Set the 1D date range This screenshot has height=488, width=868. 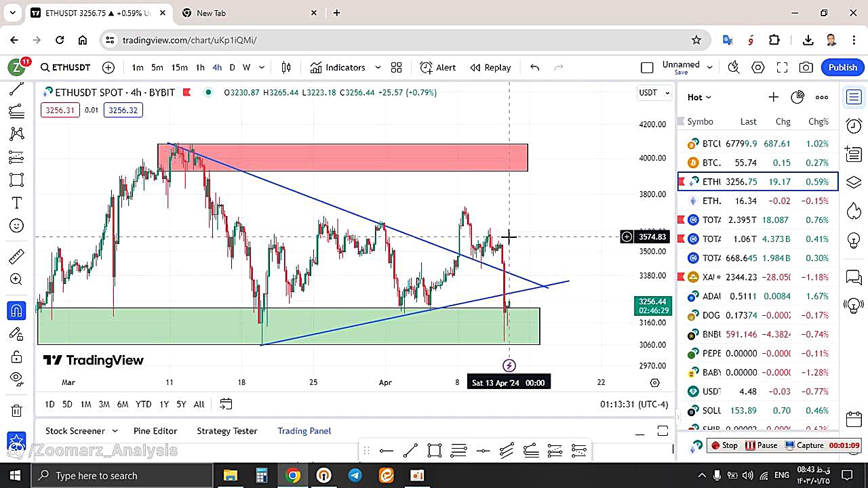click(x=50, y=404)
